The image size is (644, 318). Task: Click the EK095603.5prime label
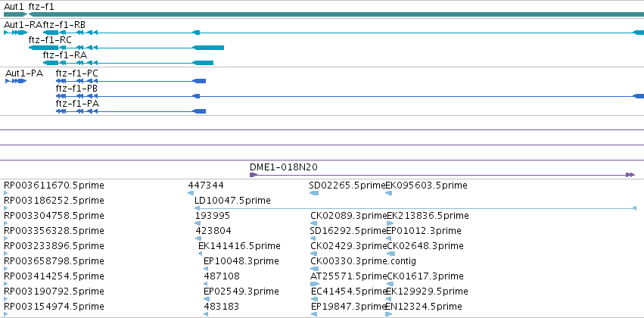tap(426, 185)
